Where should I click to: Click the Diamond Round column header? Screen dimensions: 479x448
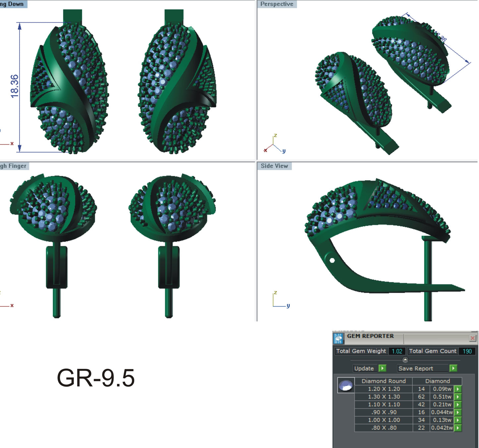[384, 381]
